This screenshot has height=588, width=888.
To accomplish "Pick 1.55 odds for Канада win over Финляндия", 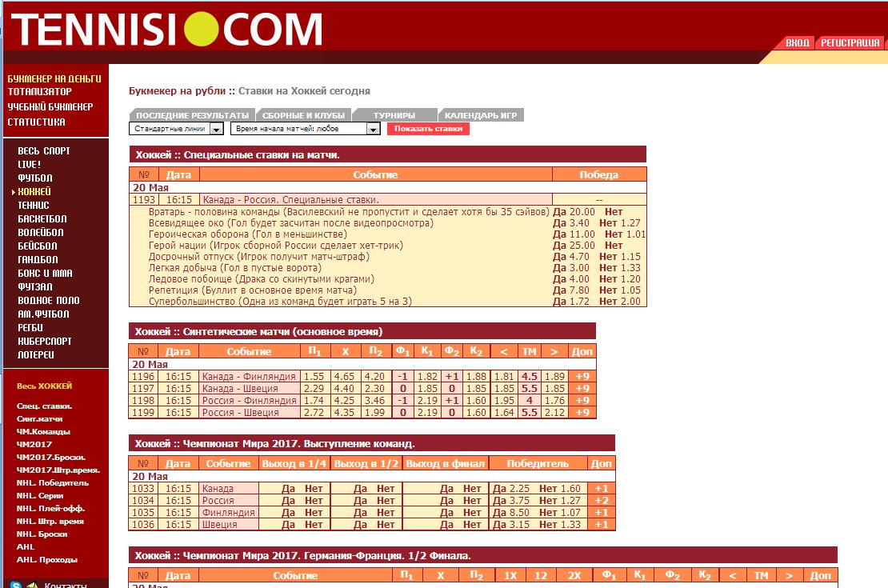I will [314, 377].
